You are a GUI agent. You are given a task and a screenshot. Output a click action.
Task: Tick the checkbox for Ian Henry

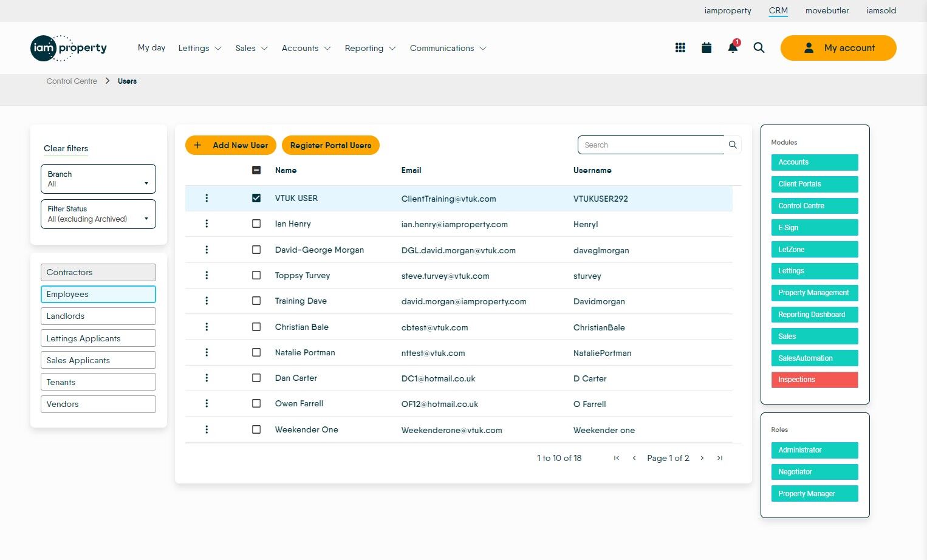coord(256,224)
